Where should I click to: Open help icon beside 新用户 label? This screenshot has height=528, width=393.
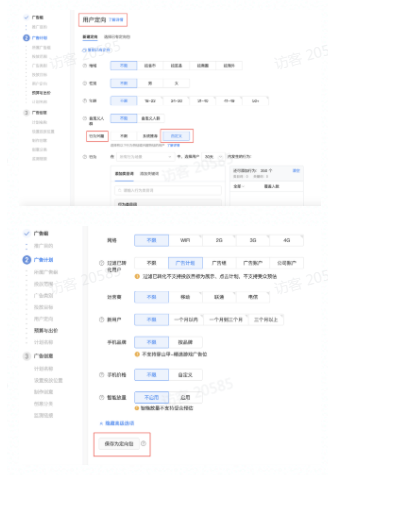tap(101, 320)
